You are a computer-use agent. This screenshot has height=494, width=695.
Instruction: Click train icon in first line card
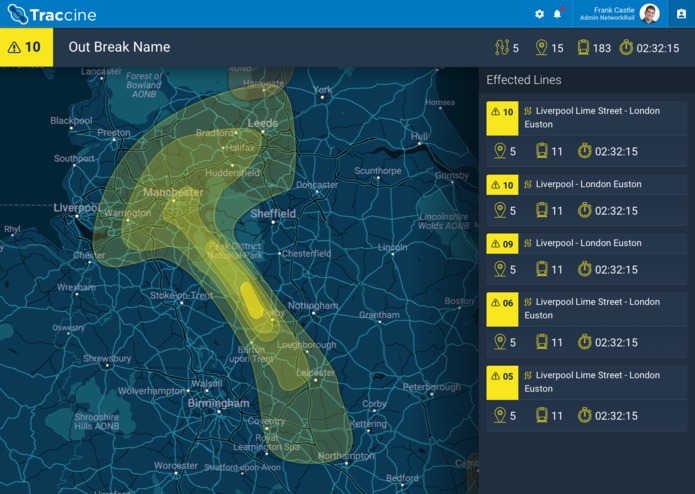pyautogui.click(x=542, y=151)
